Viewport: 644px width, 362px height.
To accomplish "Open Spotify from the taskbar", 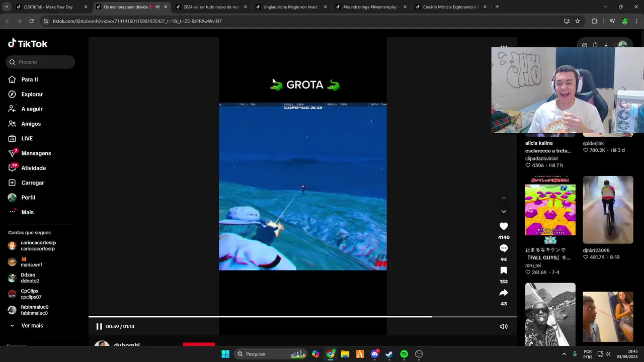I will (404, 354).
